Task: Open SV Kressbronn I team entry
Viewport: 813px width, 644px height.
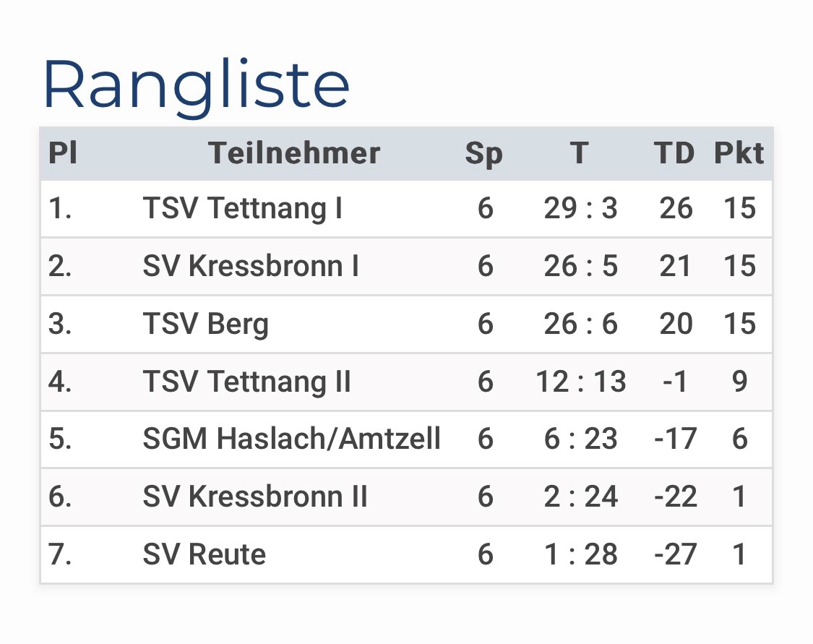Action: pyautogui.click(x=251, y=266)
